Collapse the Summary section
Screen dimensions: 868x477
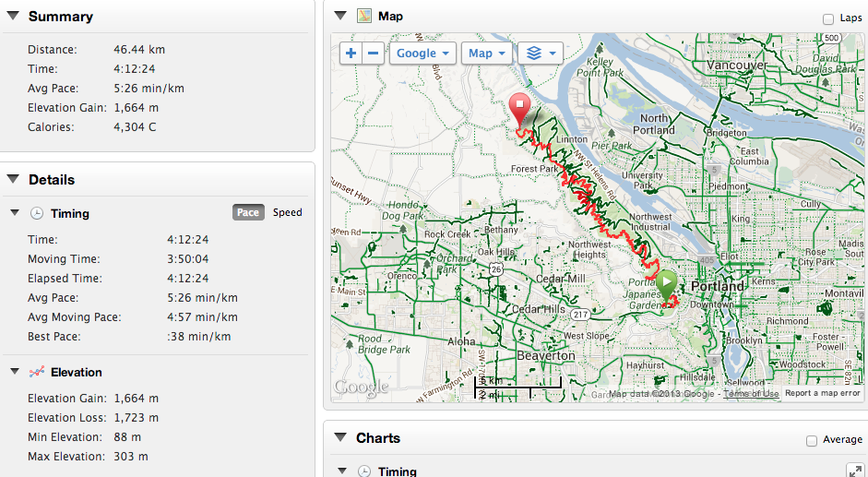click(x=13, y=16)
